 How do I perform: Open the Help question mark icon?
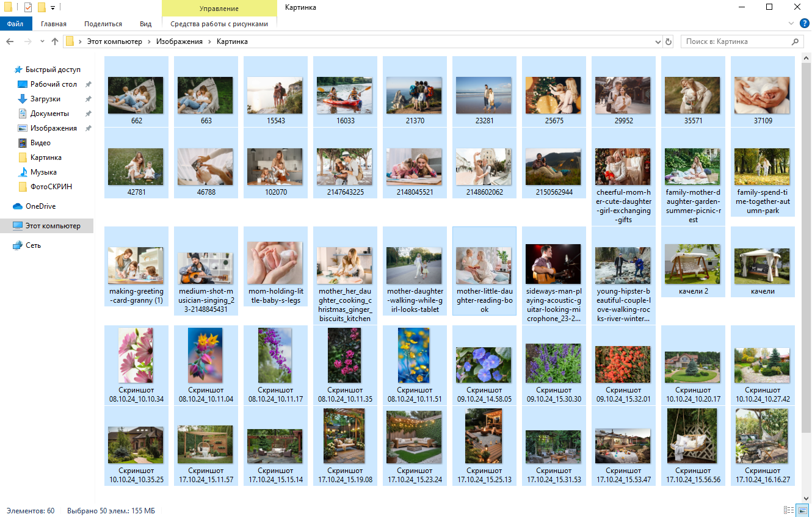click(x=804, y=24)
